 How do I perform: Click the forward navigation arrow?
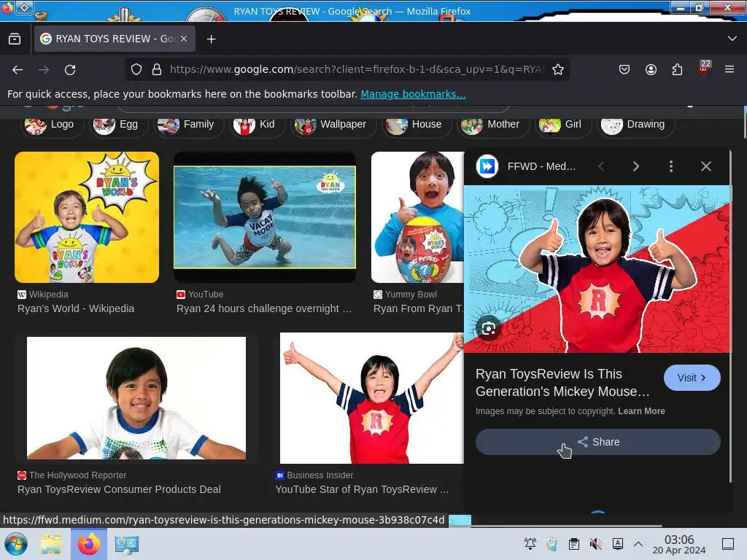[44, 69]
